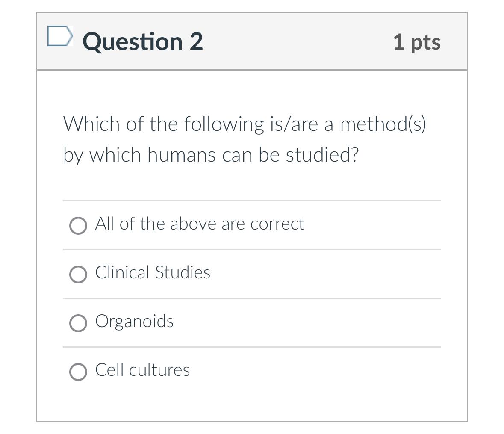Click the question card border area
The height and width of the screenshot is (434, 504).
[38, 214]
